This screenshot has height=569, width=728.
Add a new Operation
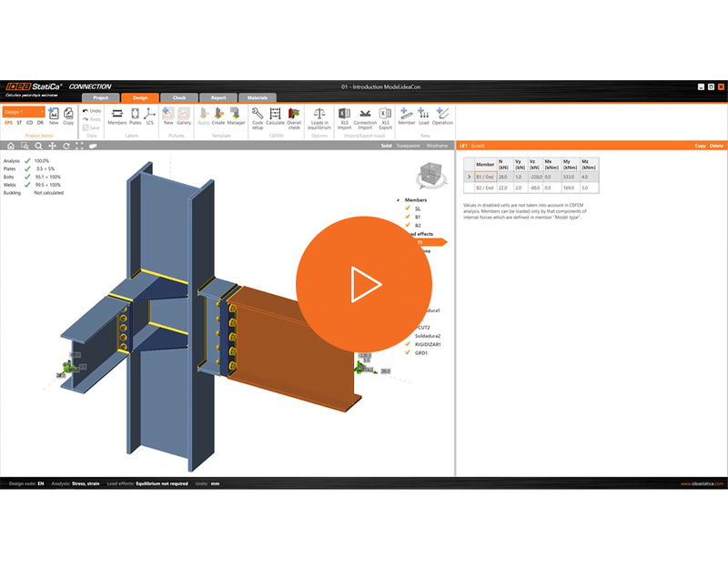(442, 117)
